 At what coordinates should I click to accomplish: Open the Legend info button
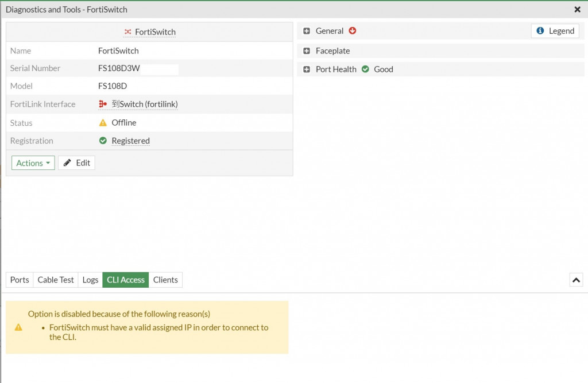tap(555, 31)
